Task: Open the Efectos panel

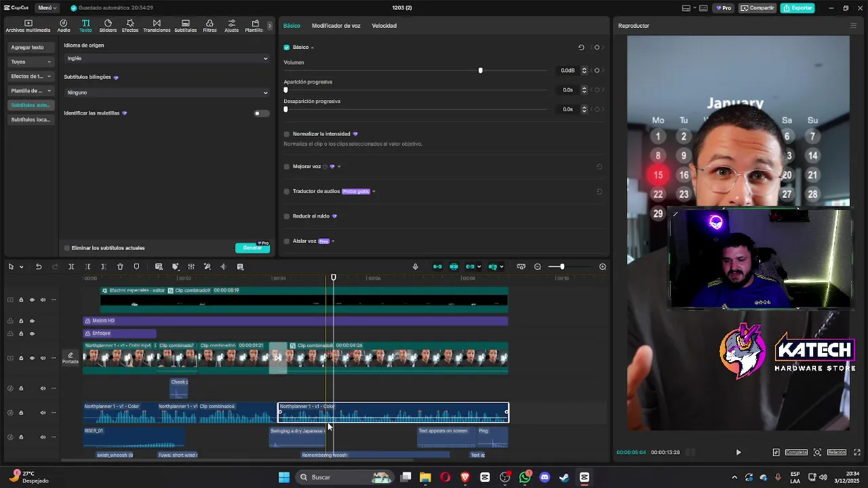Action: (x=130, y=26)
